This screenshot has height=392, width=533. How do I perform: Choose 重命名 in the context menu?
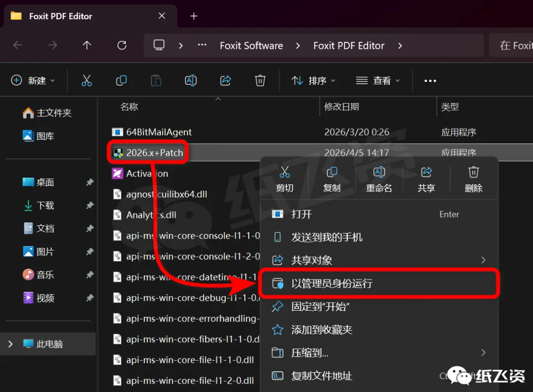click(x=379, y=179)
